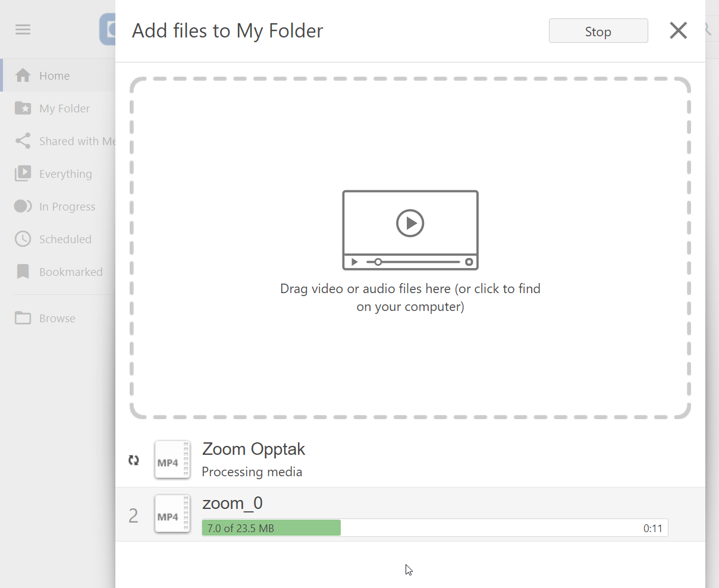
Task: Select the My Folder star icon
Action: coord(23,108)
